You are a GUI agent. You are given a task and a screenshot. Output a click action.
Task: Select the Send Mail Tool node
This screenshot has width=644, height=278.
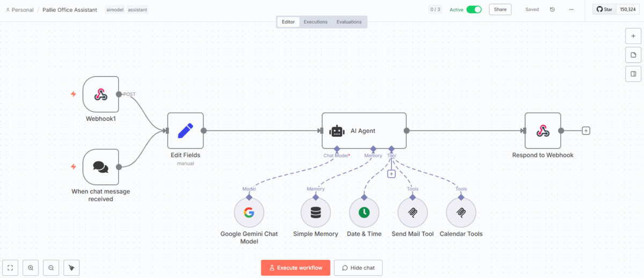pyautogui.click(x=412, y=213)
